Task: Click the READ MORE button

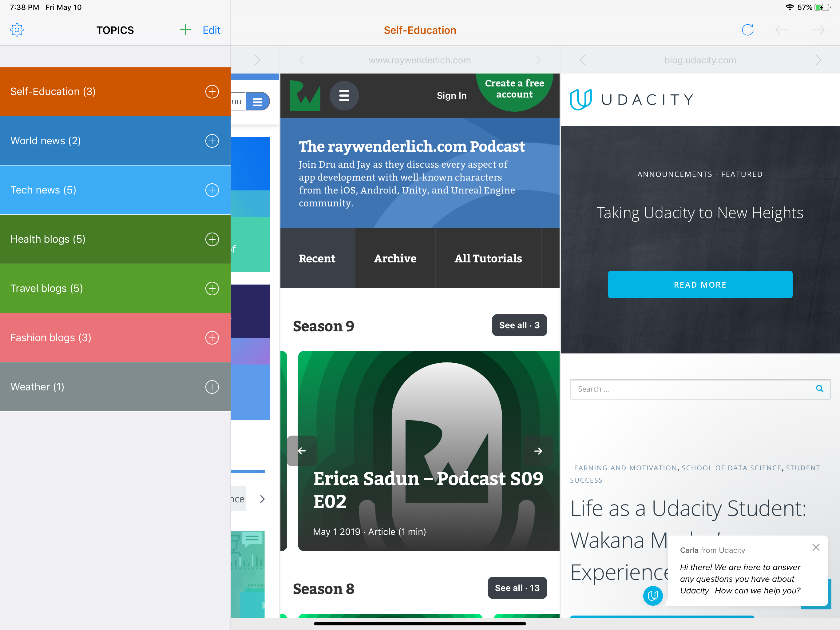Action: (x=700, y=285)
